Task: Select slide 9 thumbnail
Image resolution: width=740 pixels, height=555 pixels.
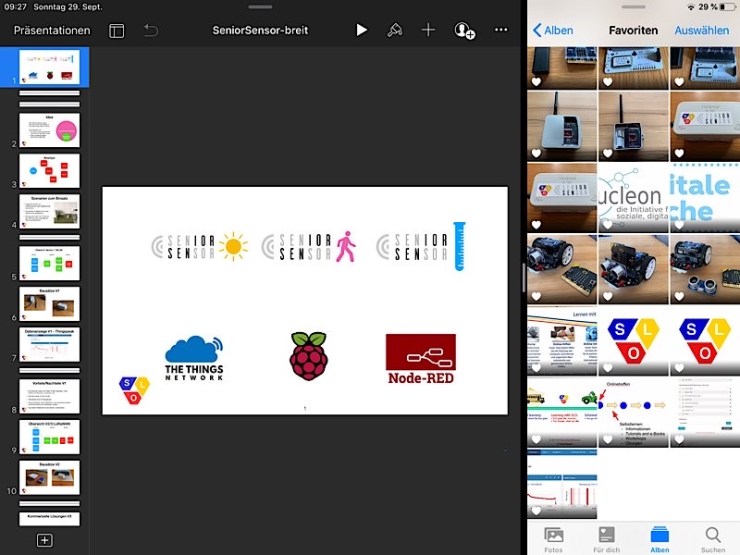Action: (x=50, y=437)
